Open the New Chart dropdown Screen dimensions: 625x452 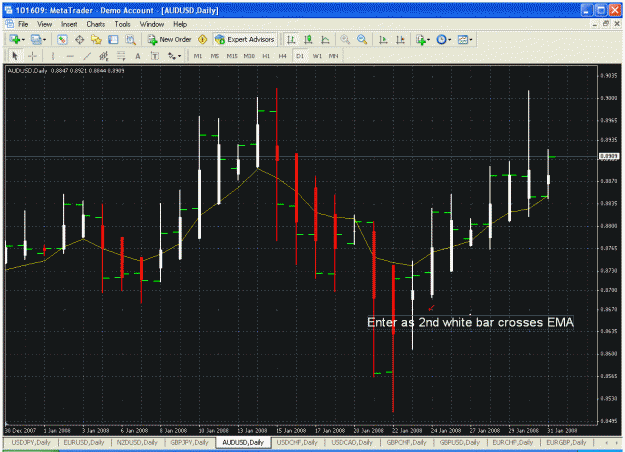(17, 39)
